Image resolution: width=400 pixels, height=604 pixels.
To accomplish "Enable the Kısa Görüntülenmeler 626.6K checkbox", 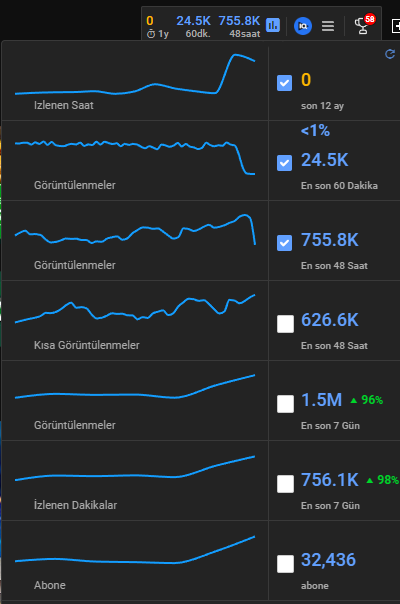I will [286, 324].
